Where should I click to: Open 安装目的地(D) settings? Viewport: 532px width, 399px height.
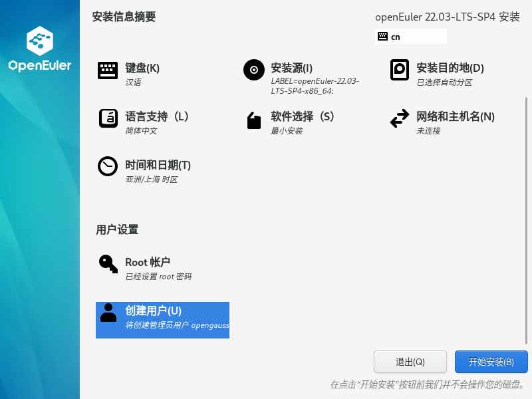[450, 68]
